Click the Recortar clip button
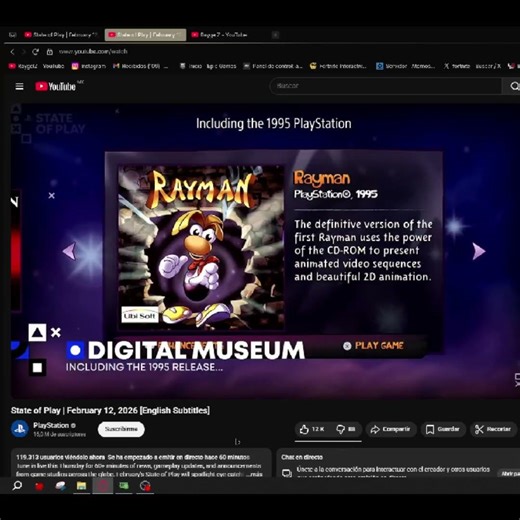 click(493, 429)
